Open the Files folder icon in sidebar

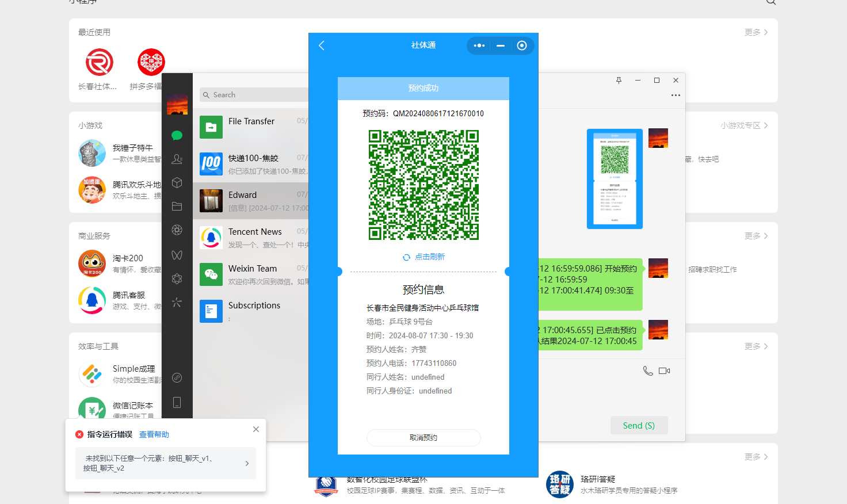[177, 206]
